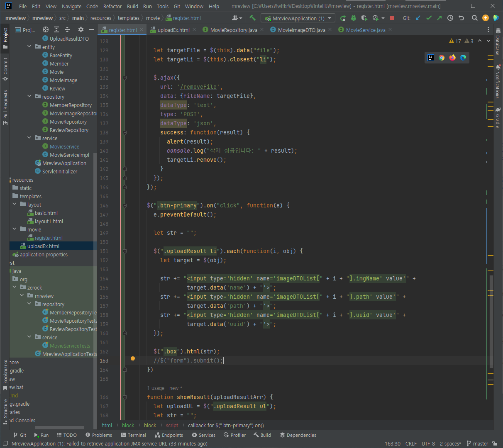Toggle the Terminal tool window
This screenshot has width=503, height=448.
pos(134,435)
